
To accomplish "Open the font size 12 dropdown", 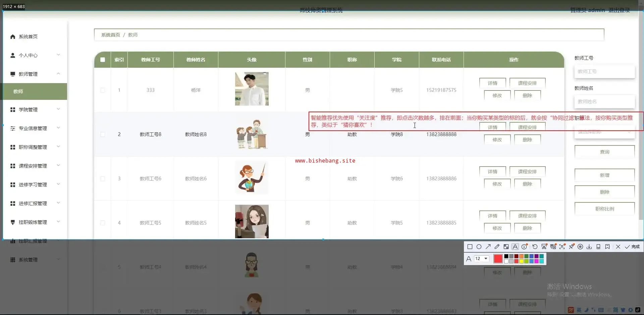I will point(481,259).
